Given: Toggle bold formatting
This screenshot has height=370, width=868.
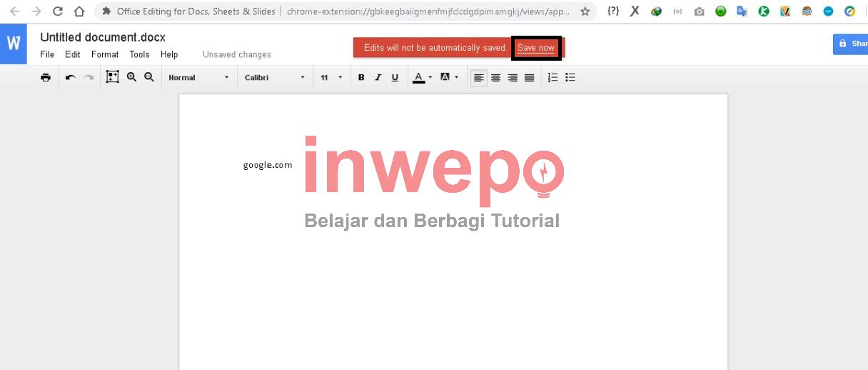Looking at the screenshot, I should pyautogui.click(x=361, y=77).
